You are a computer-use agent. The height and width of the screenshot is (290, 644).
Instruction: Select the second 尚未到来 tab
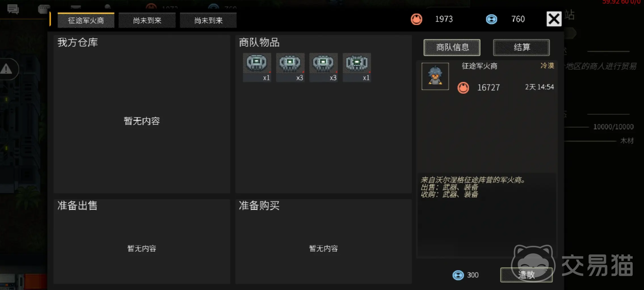coord(208,20)
